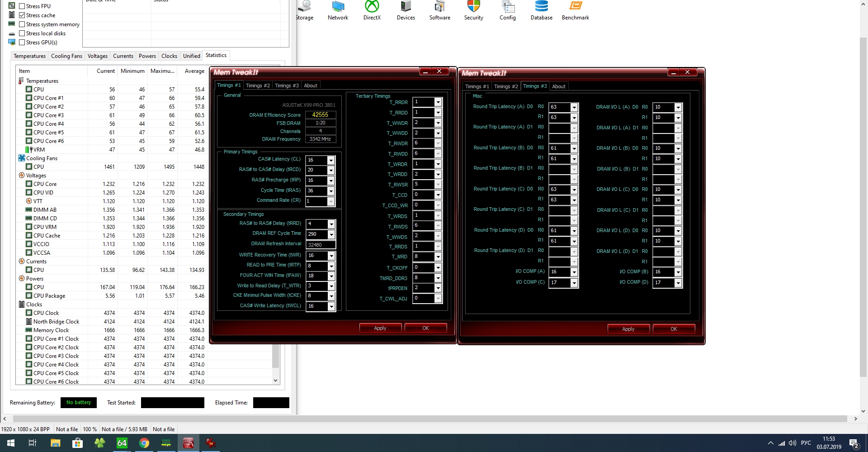Click the DIMM AB memory module icon
Viewport: 868px width, 452px height.
28,209
